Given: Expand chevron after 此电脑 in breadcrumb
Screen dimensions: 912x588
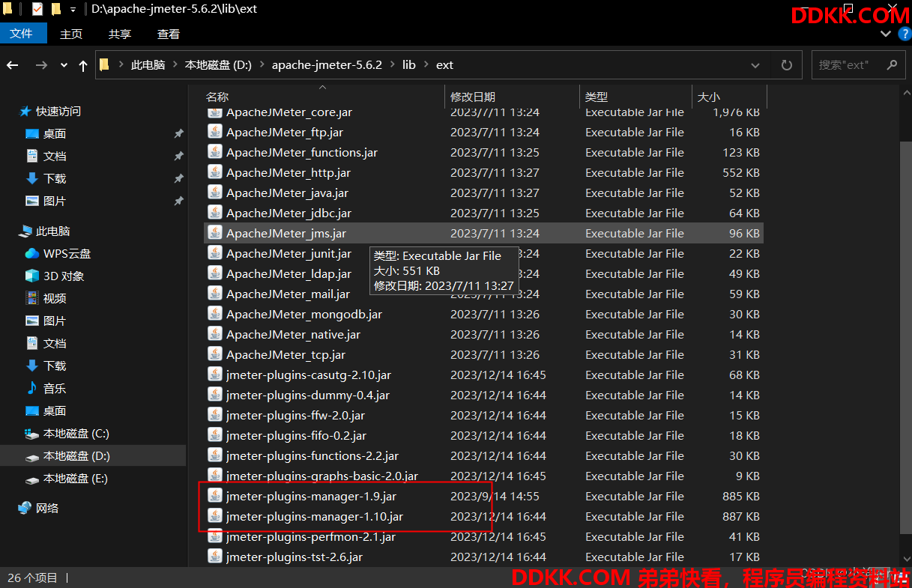Looking at the screenshot, I should [175, 65].
